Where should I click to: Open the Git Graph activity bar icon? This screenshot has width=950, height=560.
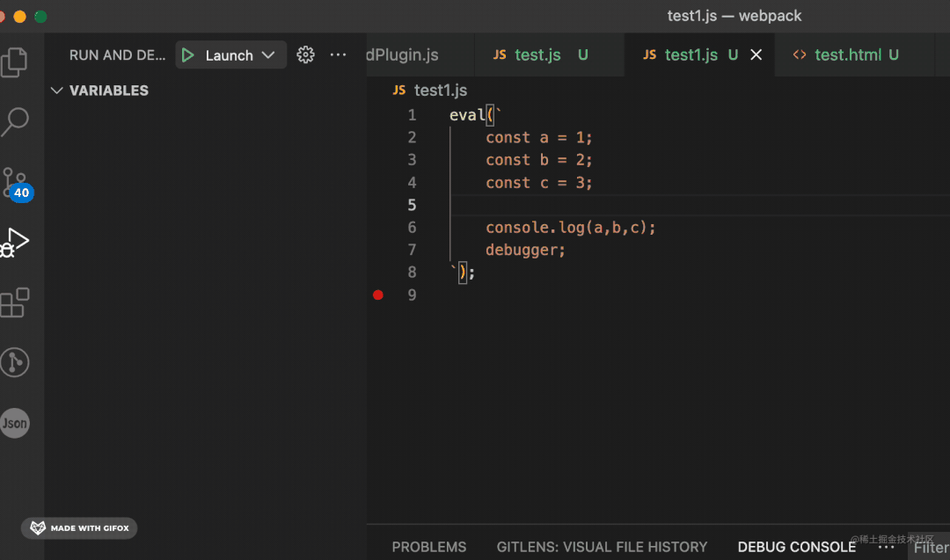click(15, 362)
